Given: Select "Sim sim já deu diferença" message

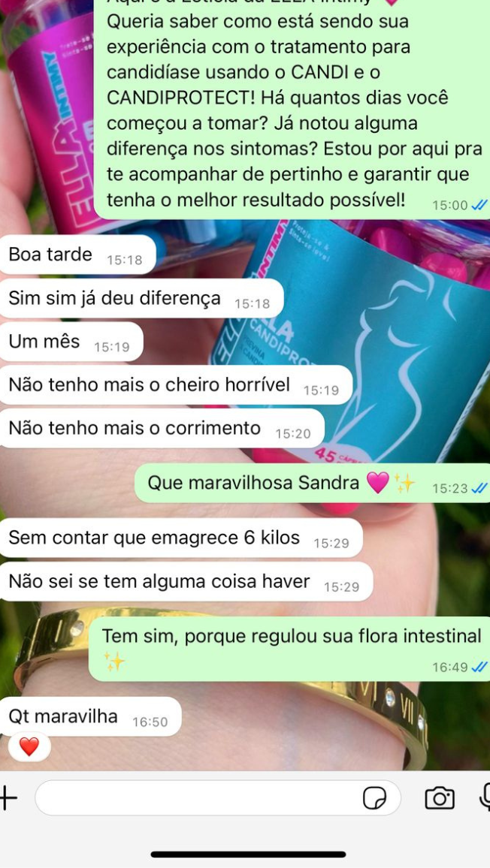Looking at the screenshot, I should [x=141, y=298].
